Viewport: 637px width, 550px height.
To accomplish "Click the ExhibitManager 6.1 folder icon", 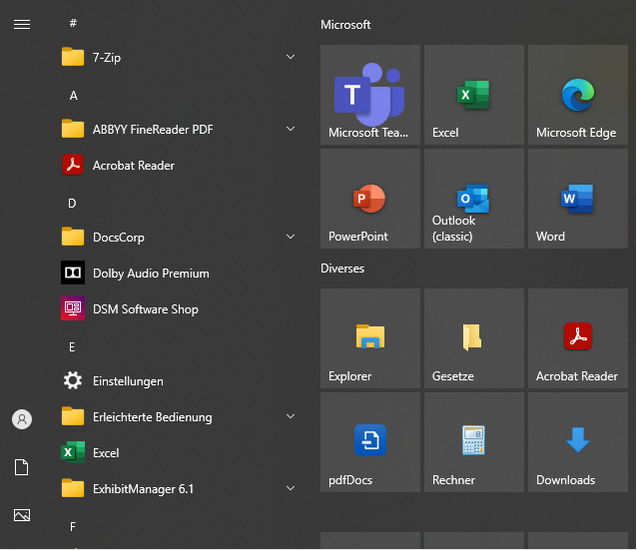I will click(73, 488).
